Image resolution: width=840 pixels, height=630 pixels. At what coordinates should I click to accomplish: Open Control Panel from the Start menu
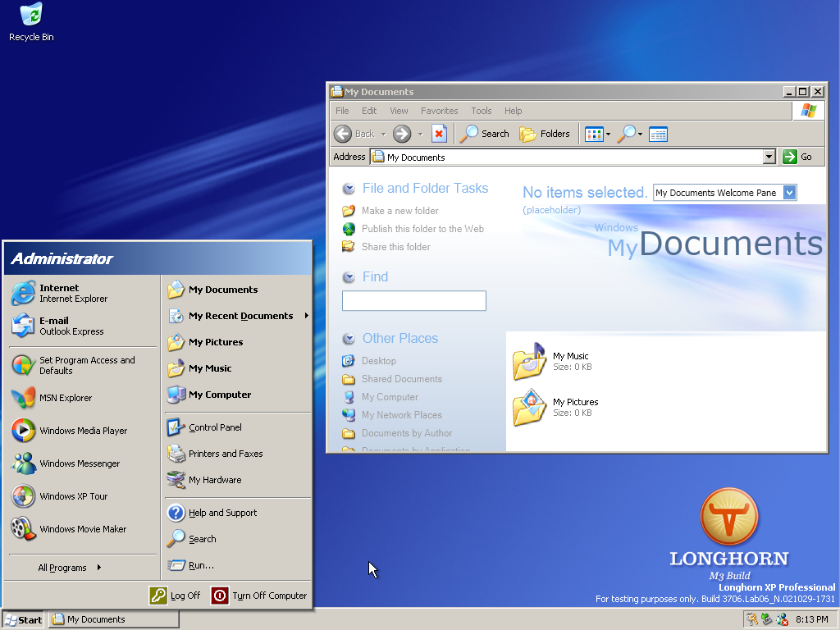[214, 427]
